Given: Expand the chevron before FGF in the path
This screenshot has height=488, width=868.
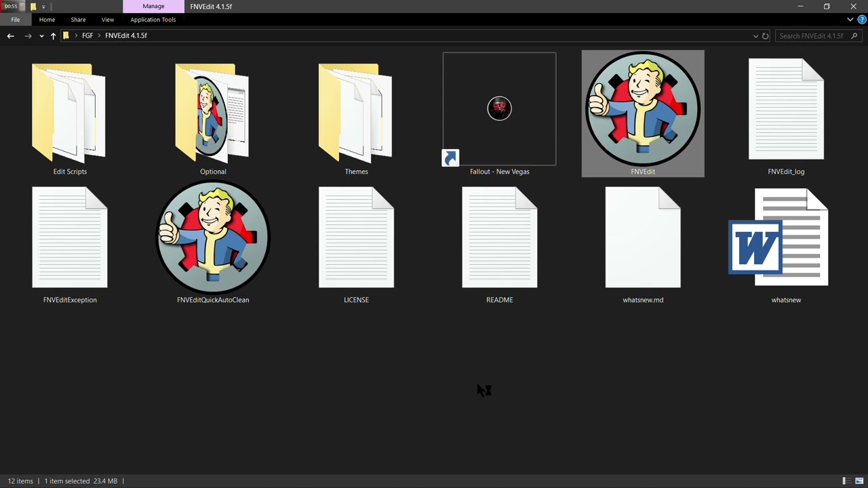Looking at the screenshot, I should pos(76,36).
